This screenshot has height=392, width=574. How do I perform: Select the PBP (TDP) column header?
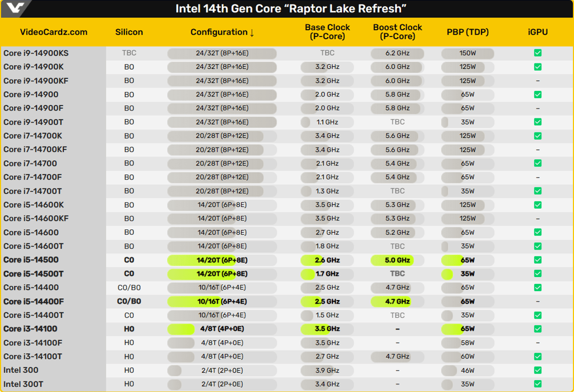click(468, 32)
